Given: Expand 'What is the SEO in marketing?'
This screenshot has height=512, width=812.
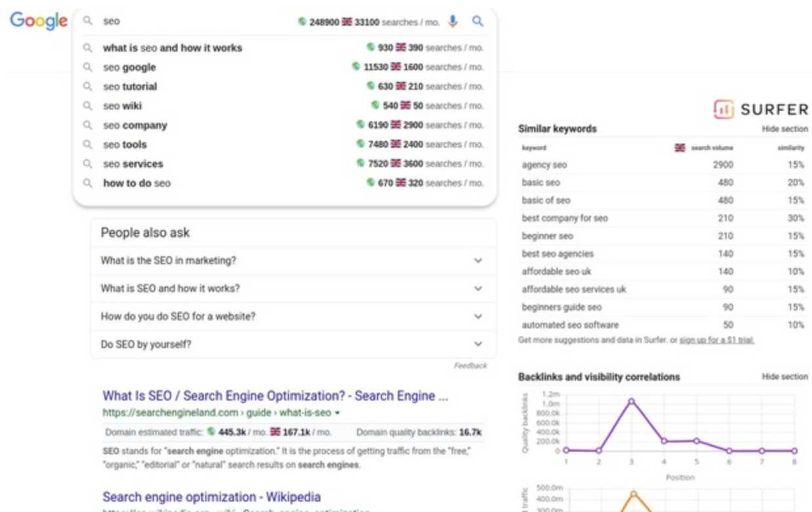Looking at the screenshot, I should pos(478,261).
